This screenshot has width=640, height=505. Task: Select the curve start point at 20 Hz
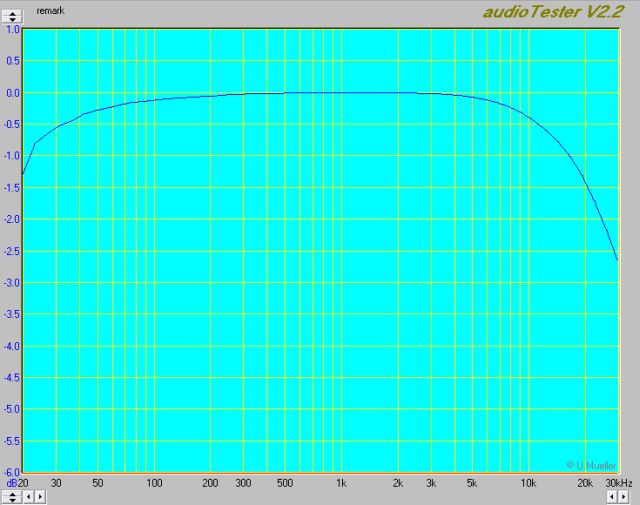click(x=23, y=174)
